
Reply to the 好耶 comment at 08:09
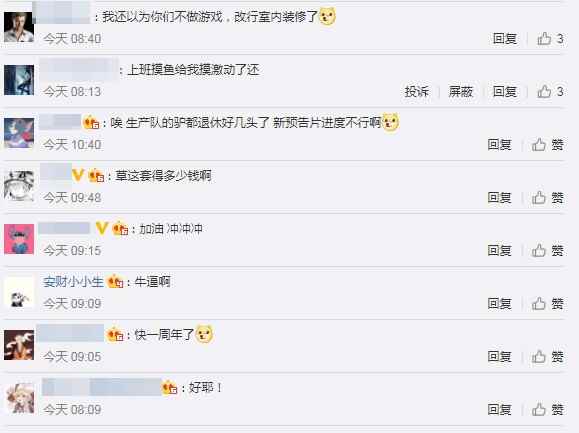[x=499, y=409]
